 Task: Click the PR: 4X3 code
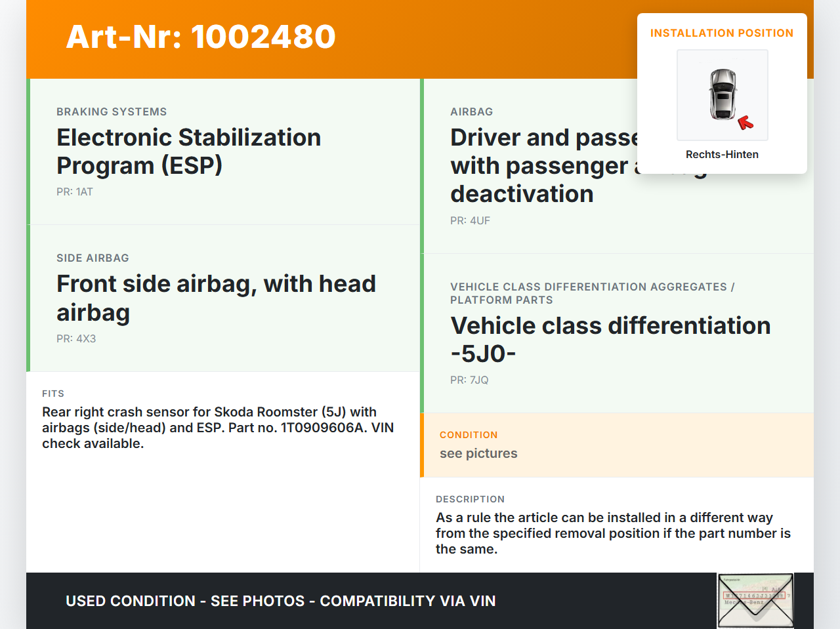pos(76,339)
